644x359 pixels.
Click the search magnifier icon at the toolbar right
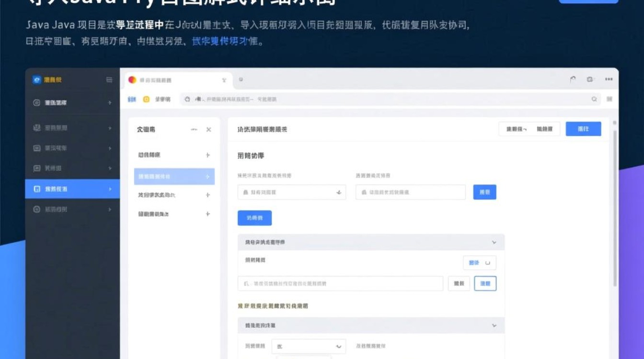[594, 99]
